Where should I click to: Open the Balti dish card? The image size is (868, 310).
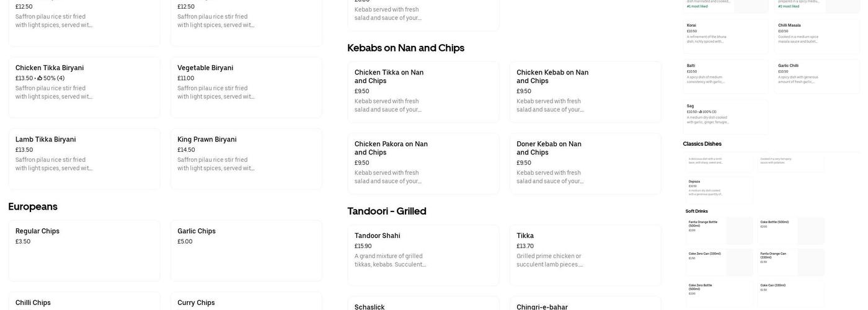pos(725,76)
